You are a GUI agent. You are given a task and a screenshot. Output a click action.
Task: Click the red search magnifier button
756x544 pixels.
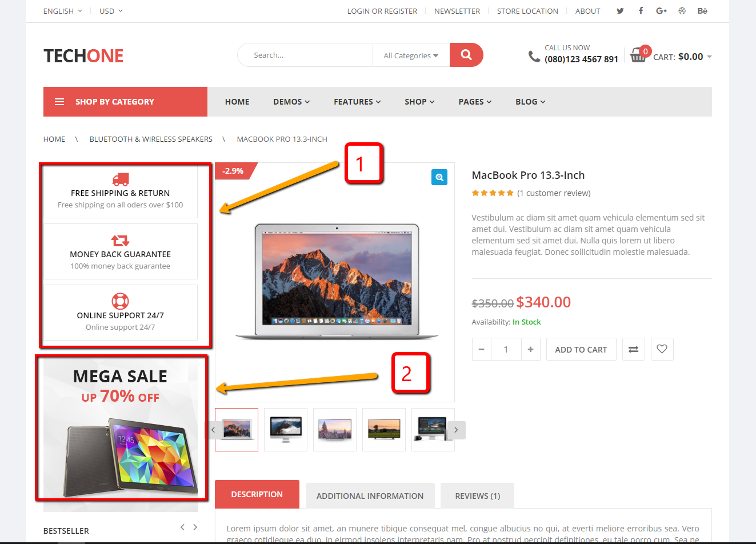pos(466,55)
